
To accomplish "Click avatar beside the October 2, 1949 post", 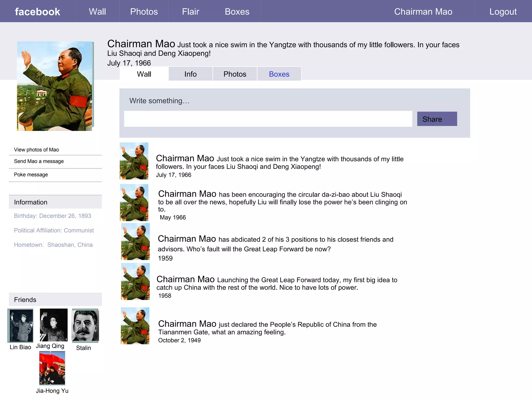I will tap(135, 326).
